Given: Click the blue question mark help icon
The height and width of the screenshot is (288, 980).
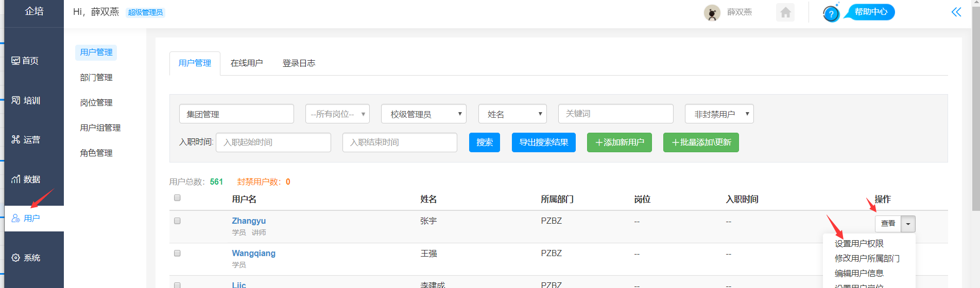Looking at the screenshot, I should coord(831,14).
